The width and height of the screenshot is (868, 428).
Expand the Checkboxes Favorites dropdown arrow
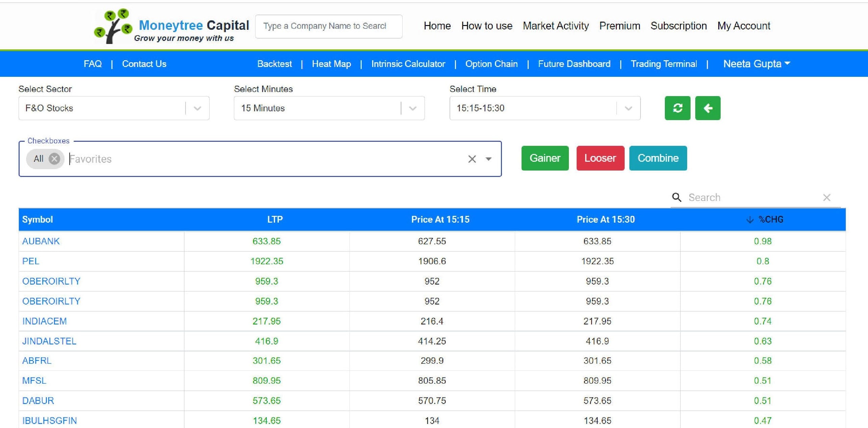click(488, 159)
